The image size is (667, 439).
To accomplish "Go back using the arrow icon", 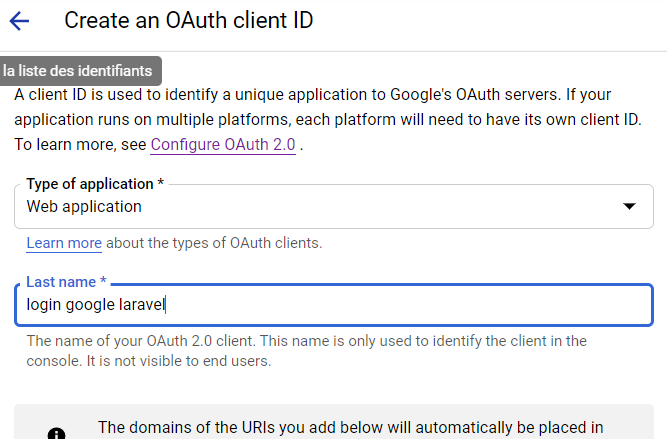I will [19, 21].
